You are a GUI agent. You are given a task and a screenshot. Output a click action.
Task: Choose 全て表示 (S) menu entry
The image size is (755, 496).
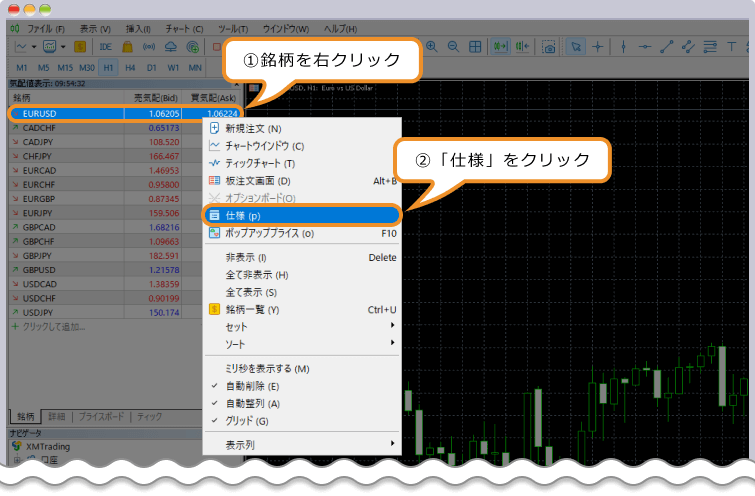pos(302,292)
